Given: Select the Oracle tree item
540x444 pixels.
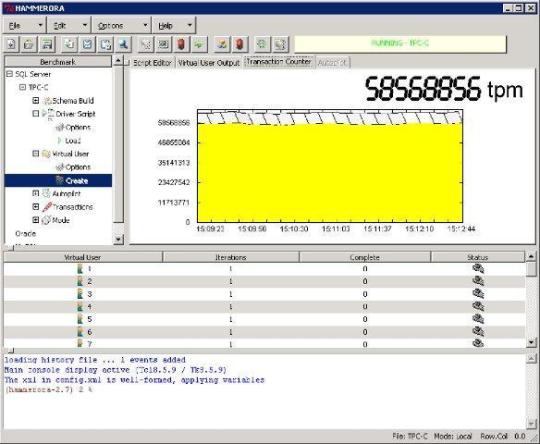Looking at the screenshot, I should point(25,234).
